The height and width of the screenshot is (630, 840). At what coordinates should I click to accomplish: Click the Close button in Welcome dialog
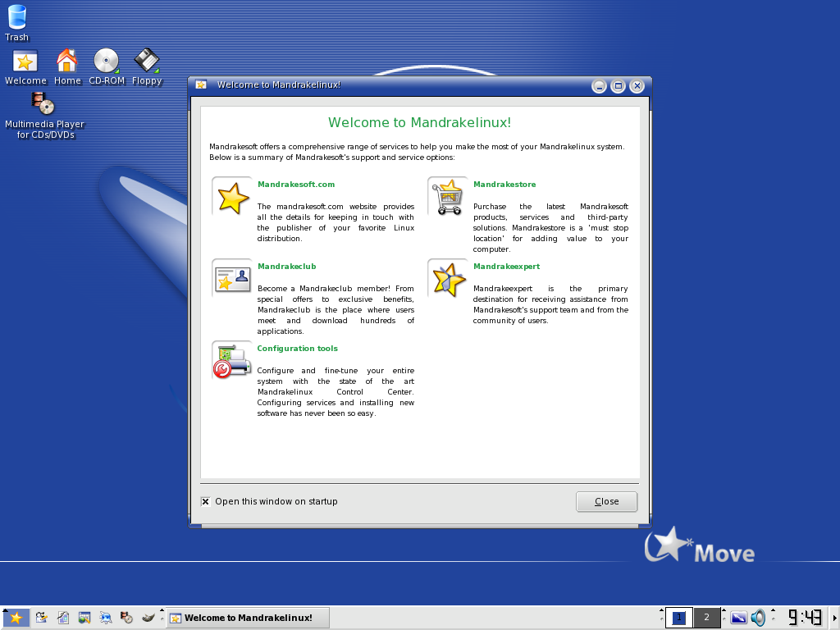point(606,501)
